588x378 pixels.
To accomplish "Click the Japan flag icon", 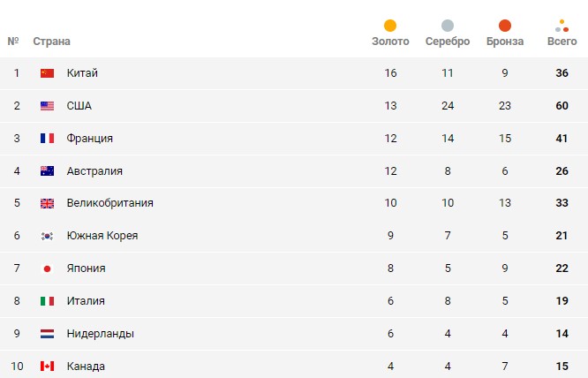I will click(48, 268).
